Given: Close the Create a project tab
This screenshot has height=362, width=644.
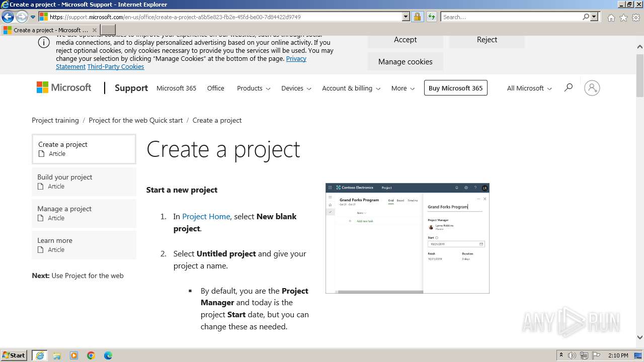Looking at the screenshot, I should (x=94, y=30).
